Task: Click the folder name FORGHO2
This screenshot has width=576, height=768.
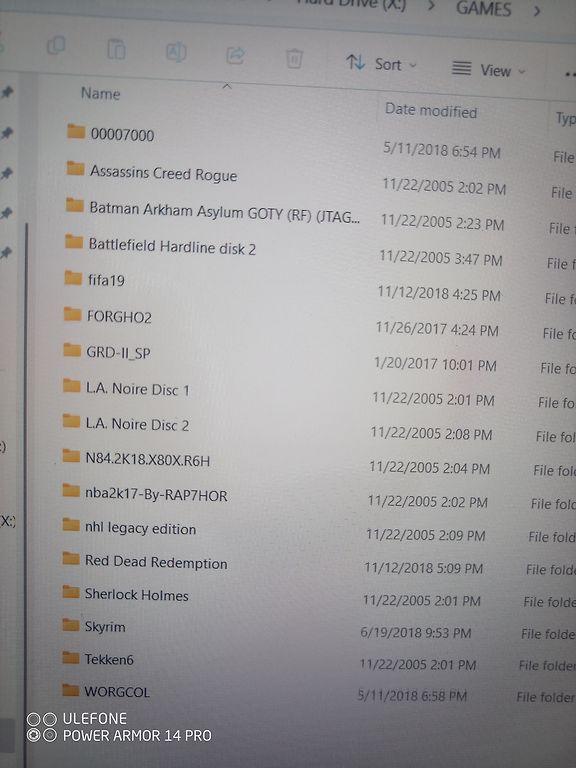Action: coord(119,316)
